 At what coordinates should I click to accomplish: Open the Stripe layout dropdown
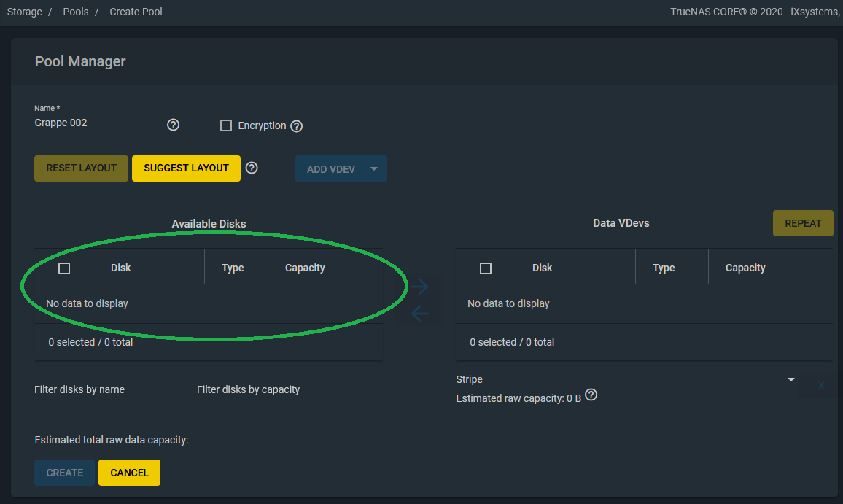click(x=625, y=379)
